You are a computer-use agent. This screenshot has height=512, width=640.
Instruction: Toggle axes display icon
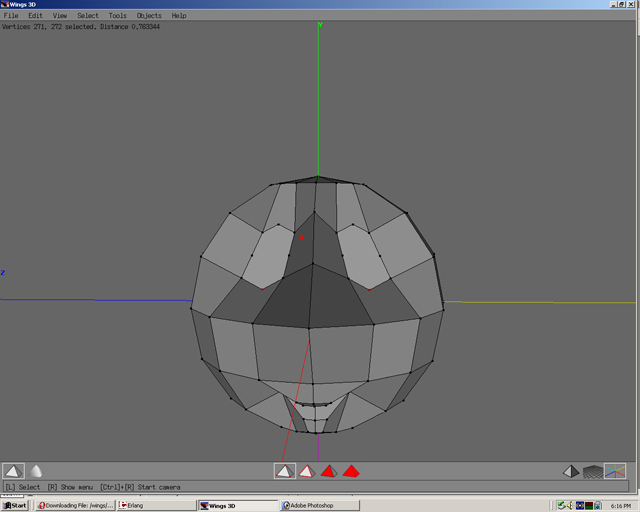coord(616,471)
